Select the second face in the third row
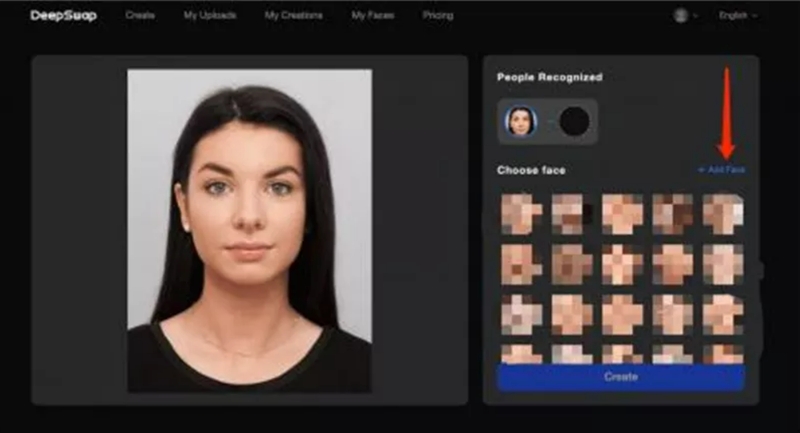Image resolution: width=800 pixels, height=433 pixels. click(x=571, y=315)
